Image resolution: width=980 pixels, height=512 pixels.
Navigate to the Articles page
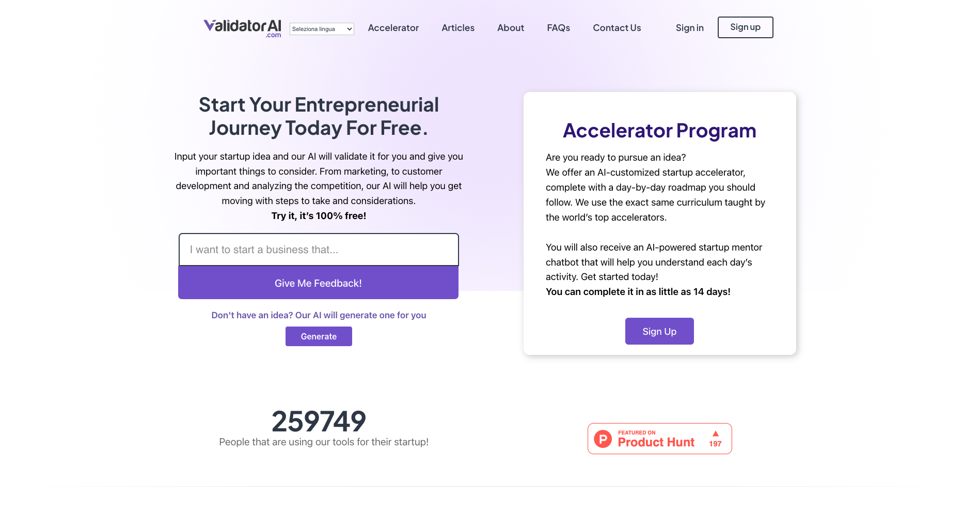pos(457,28)
